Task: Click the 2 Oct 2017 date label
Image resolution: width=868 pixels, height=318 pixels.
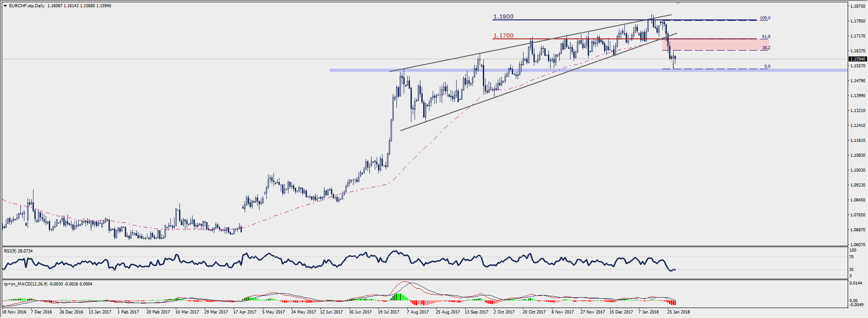Action: coord(504,312)
